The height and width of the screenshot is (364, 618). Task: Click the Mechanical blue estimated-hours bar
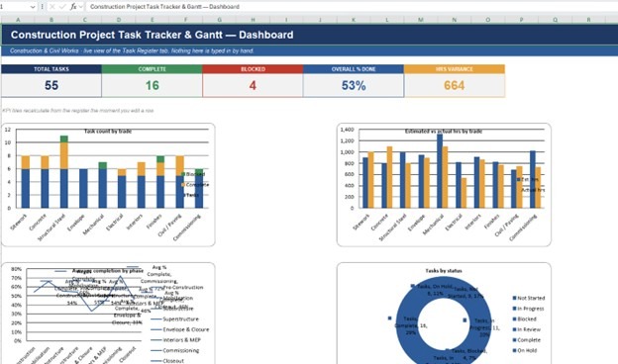click(x=440, y=171)
